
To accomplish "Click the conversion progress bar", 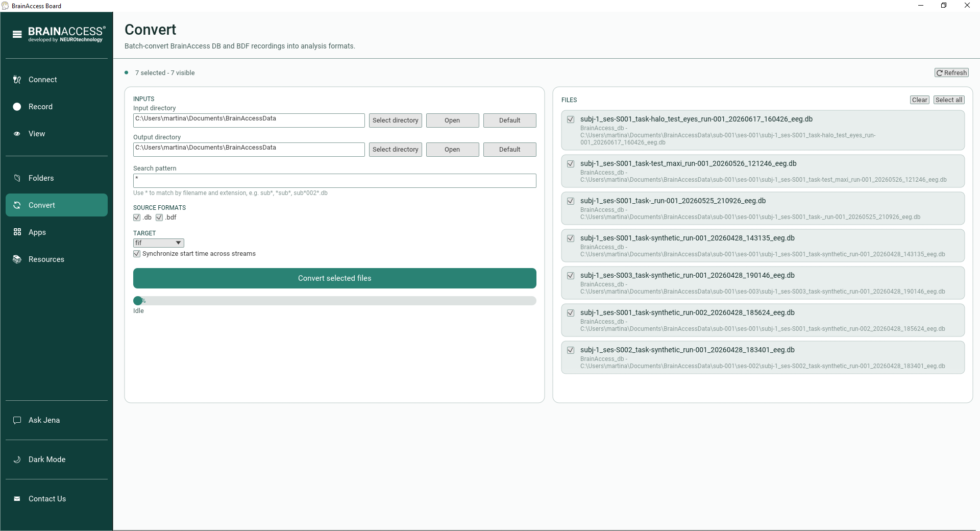I will 335,301.
